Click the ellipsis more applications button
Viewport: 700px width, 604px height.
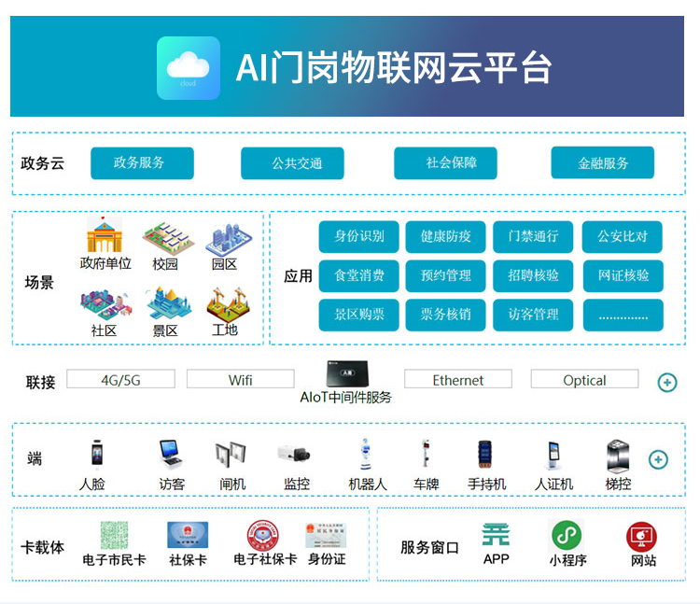click(x=623, y=316)
